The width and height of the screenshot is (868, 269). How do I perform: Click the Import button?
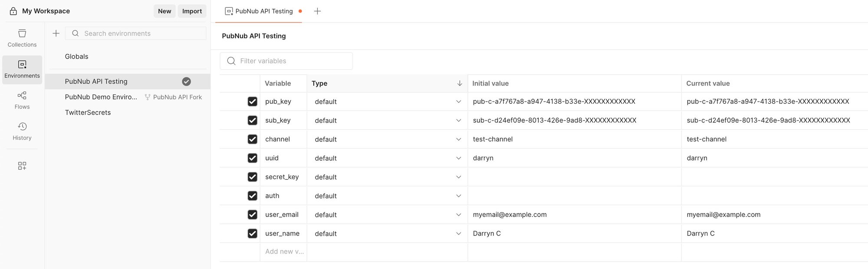(x=192, y=11)
